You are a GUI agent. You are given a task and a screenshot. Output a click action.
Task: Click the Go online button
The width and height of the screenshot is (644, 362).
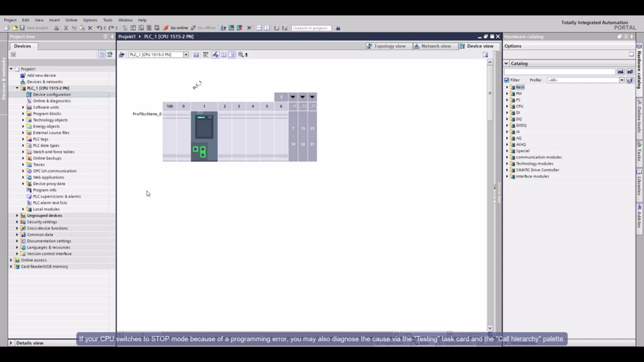[176, 28]
